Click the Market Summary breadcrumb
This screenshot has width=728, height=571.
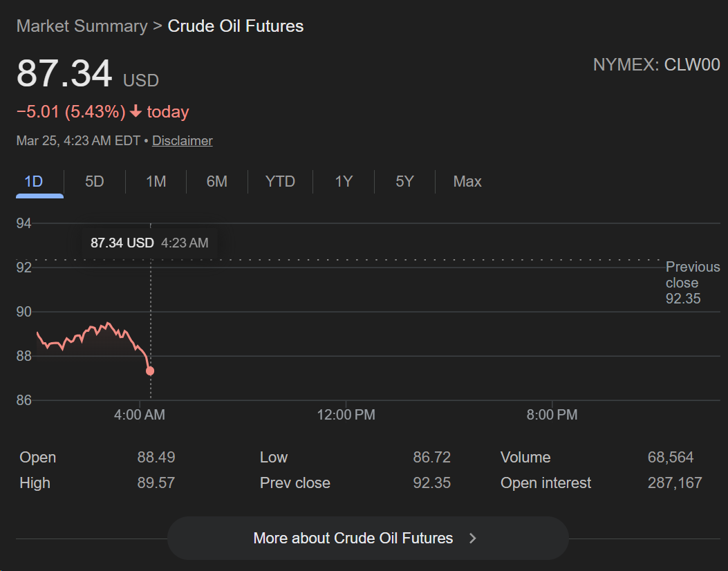pyautogui.click(x=82, y=26)
